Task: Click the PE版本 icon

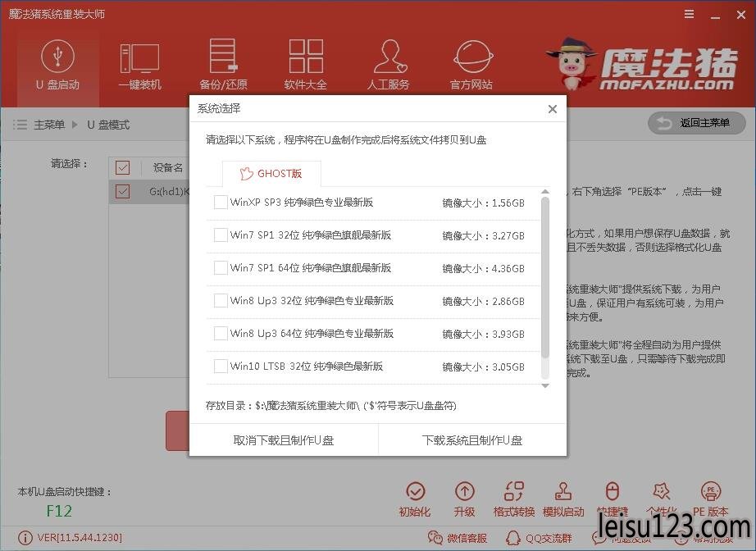Action: (711, 499)
